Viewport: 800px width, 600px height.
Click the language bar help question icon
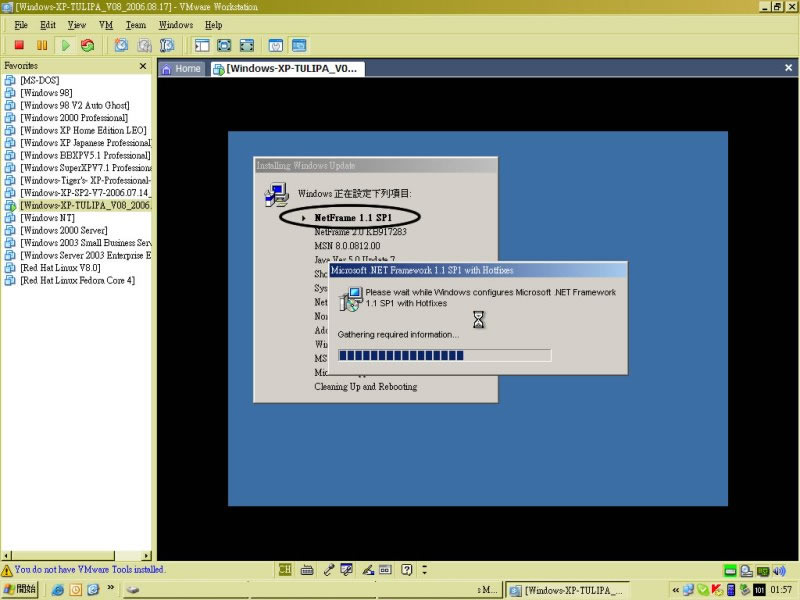point(406,569)
